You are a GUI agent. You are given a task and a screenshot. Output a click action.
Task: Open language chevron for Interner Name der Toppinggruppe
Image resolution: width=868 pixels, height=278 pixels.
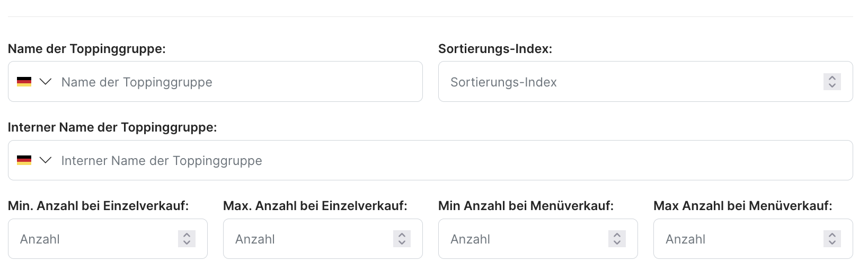coord(46,160)
